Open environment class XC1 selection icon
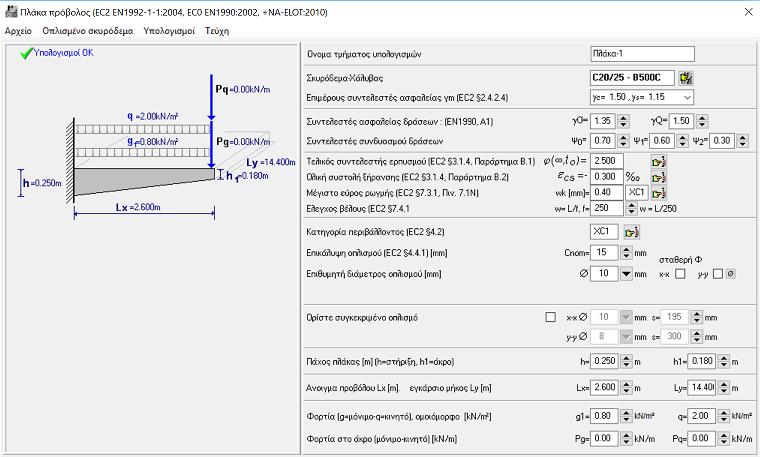 coord(631,232)
